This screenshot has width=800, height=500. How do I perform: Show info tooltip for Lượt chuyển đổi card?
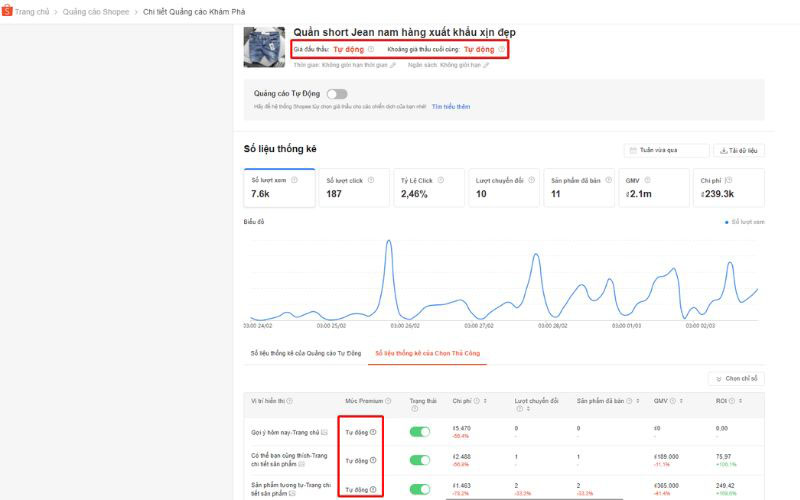point(532,180)
